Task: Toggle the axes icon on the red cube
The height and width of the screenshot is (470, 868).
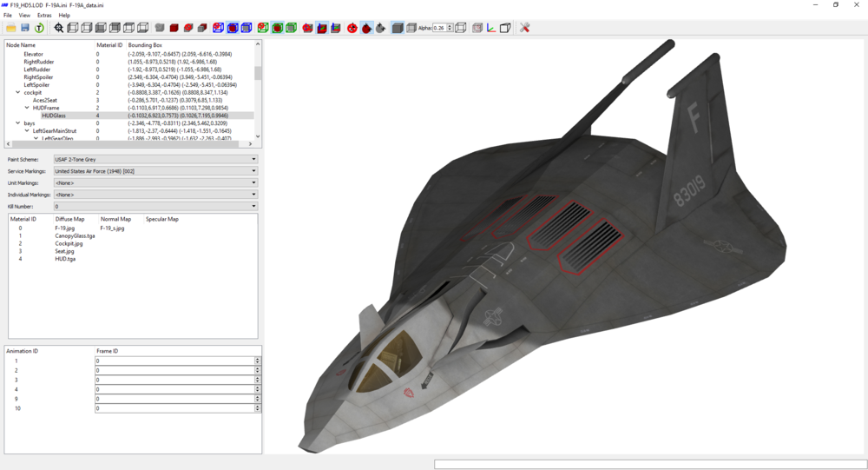Action: (322, 28)
